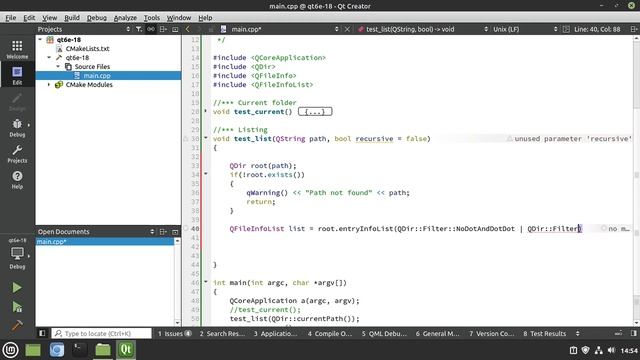Open the output pane selector arrows

(x=578, y=333)
